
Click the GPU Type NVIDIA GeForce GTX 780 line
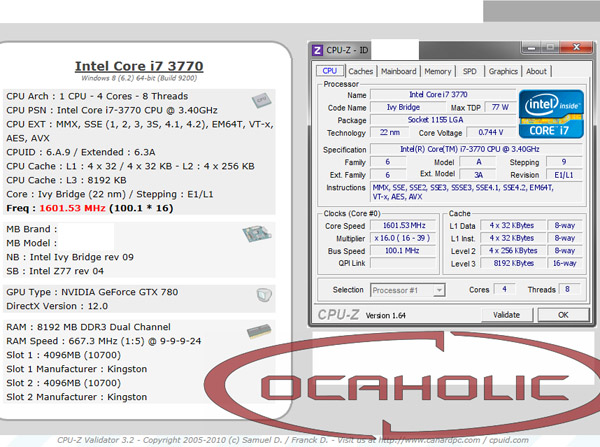92,292
